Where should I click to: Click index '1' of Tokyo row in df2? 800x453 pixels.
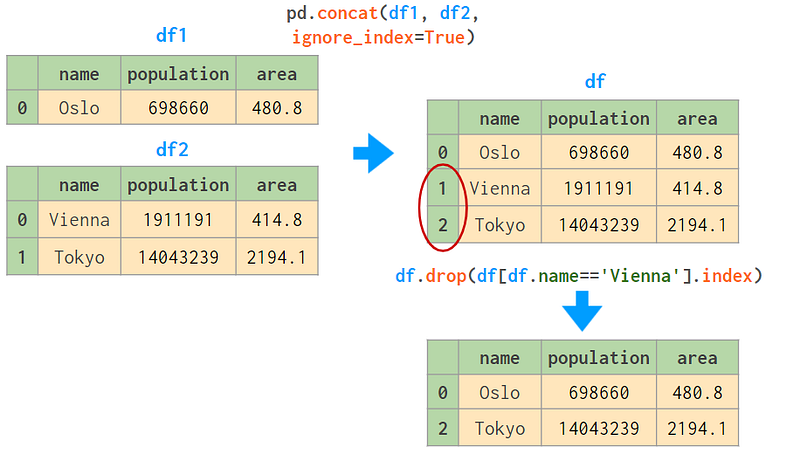tap(22, 257)
